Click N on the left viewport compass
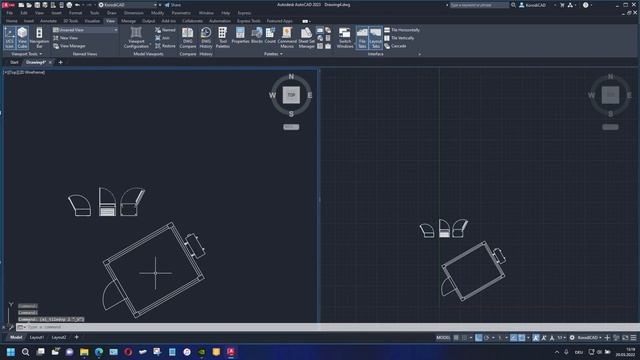The height and width of the screenshot is (360, 640). pos(291,76)
